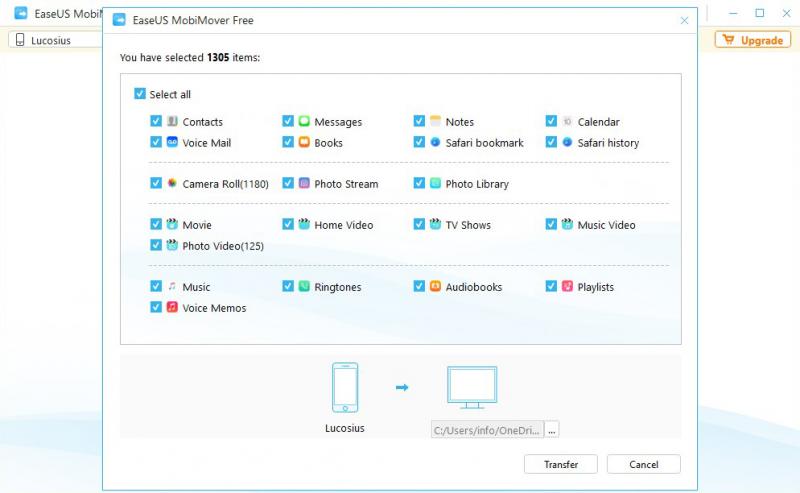800x493 pixels.
Task: Click the Home Video clapperboard icon
Action: click(304, 224)
